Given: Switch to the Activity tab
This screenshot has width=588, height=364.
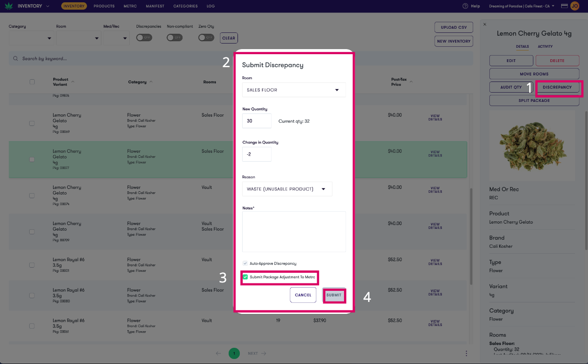Looking at the screenshot, I should [545, 46].
